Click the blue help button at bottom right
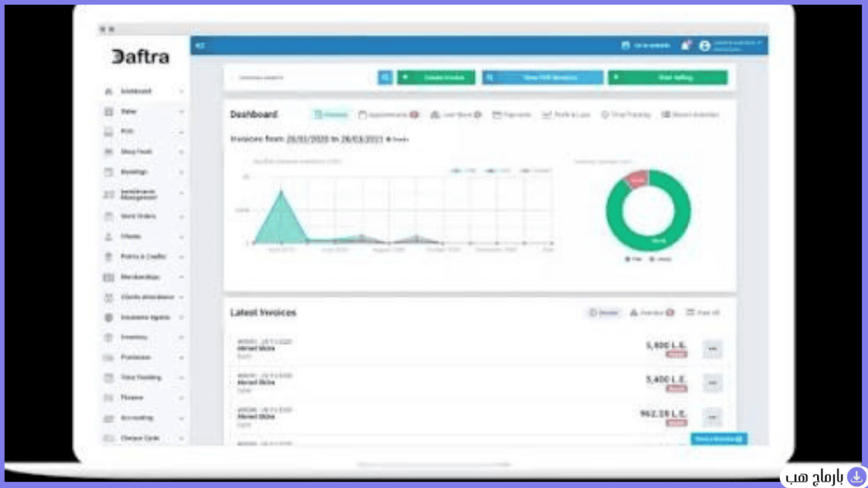This screenshot has height=488, width=868. click(x=719, y=440)
